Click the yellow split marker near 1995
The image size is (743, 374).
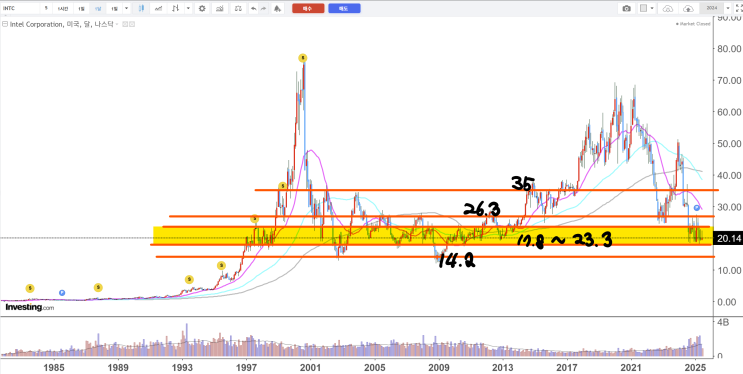click(221, 265)
